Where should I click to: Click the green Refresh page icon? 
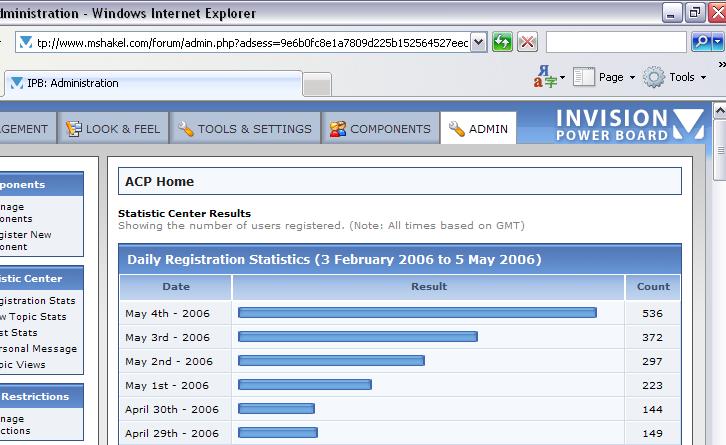coord(502,42)
